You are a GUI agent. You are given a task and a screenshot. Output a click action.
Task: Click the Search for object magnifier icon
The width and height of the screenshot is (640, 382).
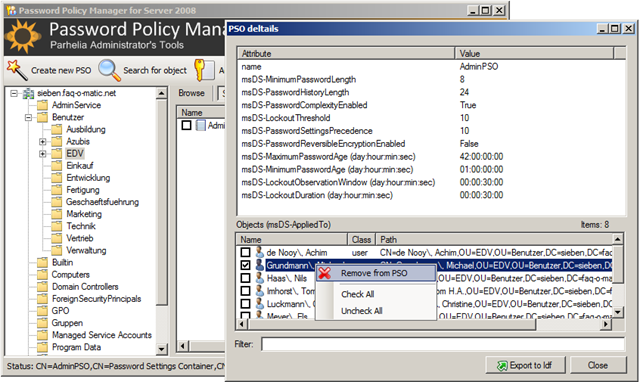coord(109,70)
